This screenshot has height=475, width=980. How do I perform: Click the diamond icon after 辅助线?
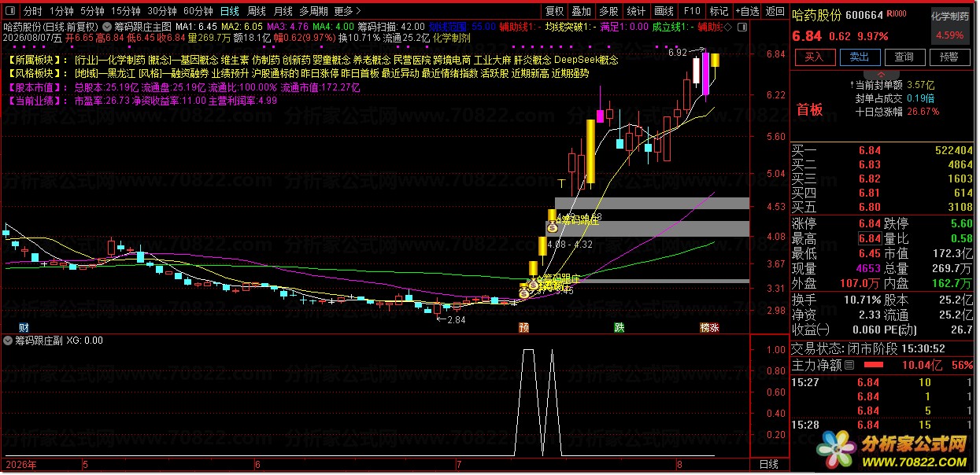click(x=727, y=26)
